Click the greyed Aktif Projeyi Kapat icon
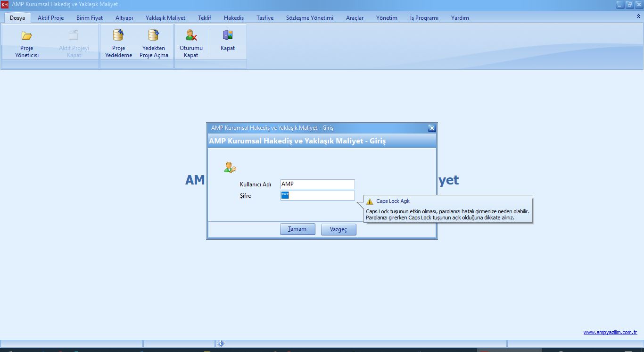 tap(74, 35)
